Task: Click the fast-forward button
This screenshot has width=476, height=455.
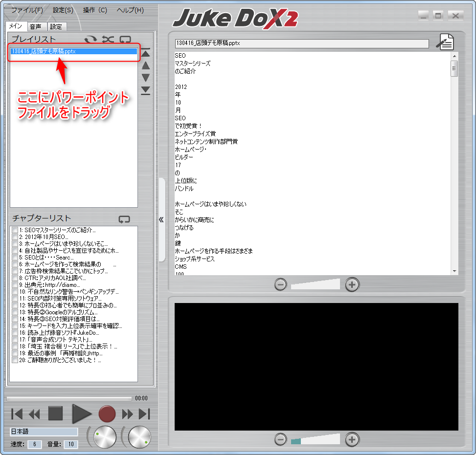Action: (x=128, y=414)
